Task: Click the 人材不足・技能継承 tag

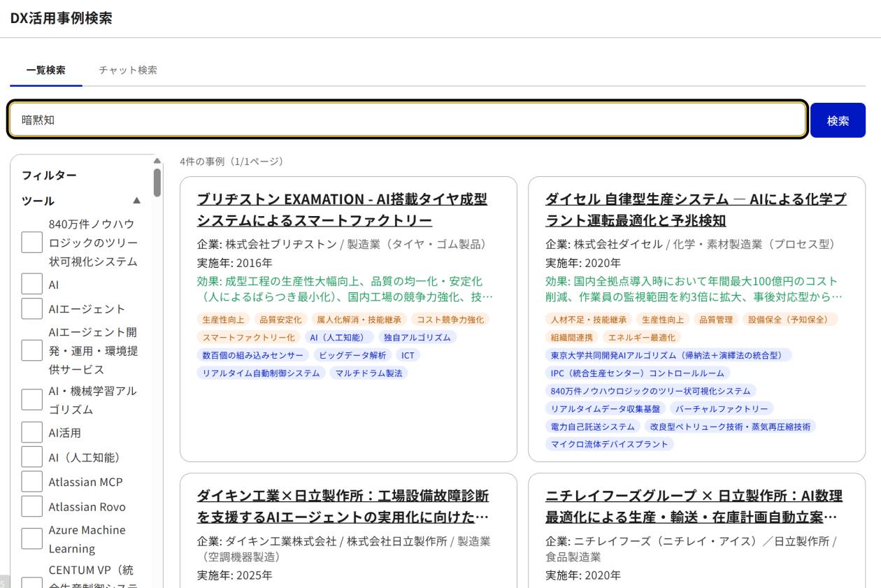Action: 589,320
